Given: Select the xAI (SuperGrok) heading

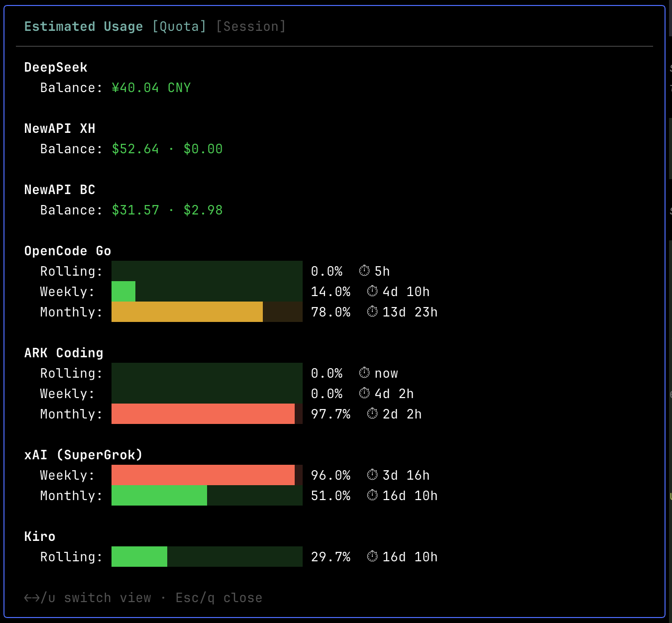Looking at the screenshot, I should tap(84, 455).
